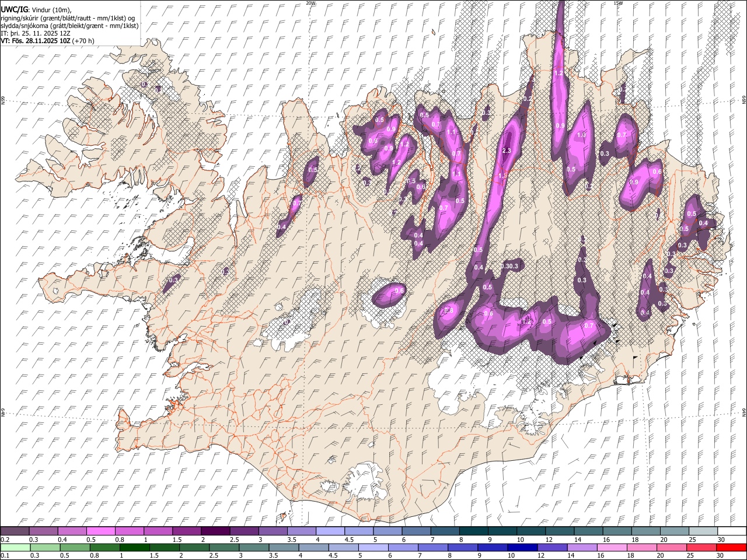Click the '4.5' label in the top legend row

tap(348, 540)
